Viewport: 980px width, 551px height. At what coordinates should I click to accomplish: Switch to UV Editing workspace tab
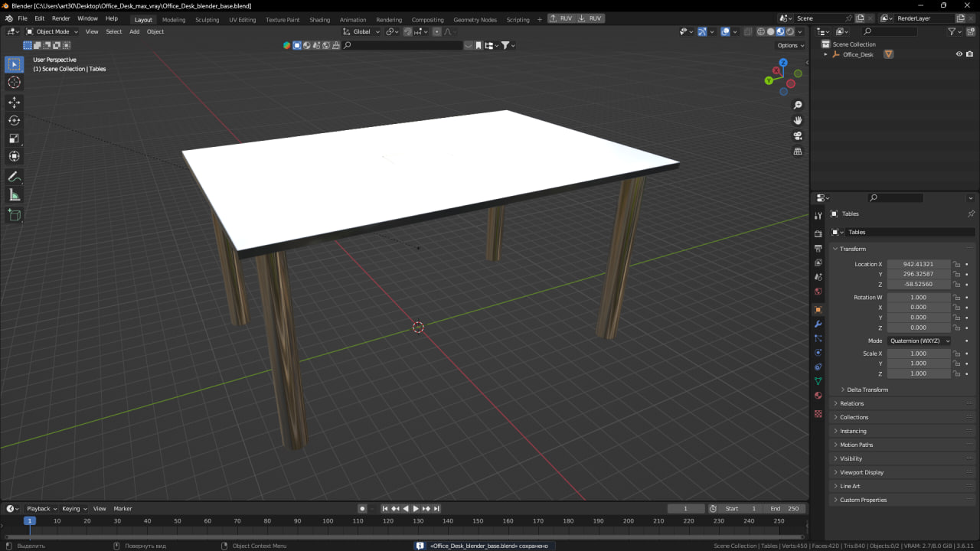(242, 19)
